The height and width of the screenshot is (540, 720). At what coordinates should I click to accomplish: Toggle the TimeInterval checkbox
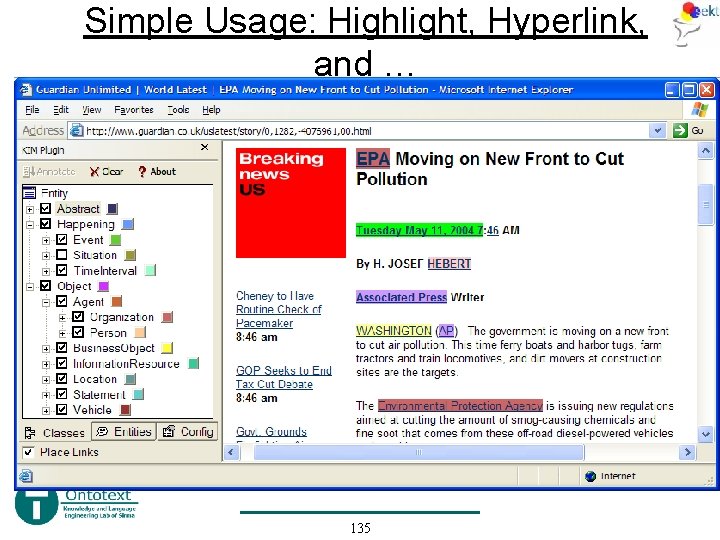pos(62,270)
